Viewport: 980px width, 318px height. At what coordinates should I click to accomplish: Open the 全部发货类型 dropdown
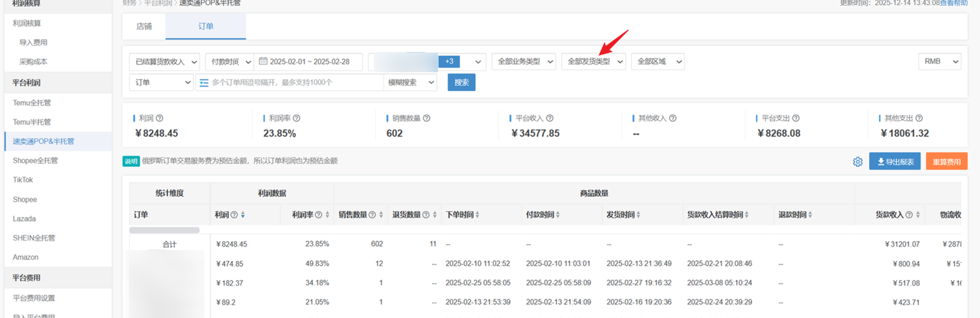(x=594, y=62)
